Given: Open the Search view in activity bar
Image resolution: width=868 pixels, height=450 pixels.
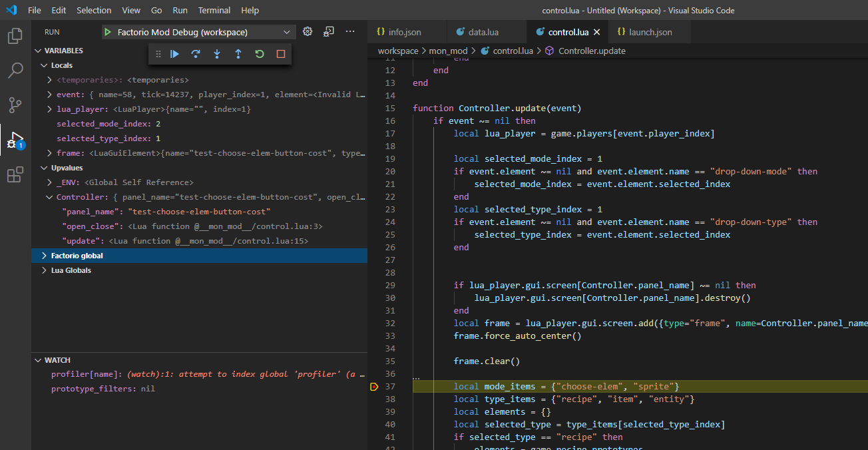Looking at the screenshot, I should [15, 71].
